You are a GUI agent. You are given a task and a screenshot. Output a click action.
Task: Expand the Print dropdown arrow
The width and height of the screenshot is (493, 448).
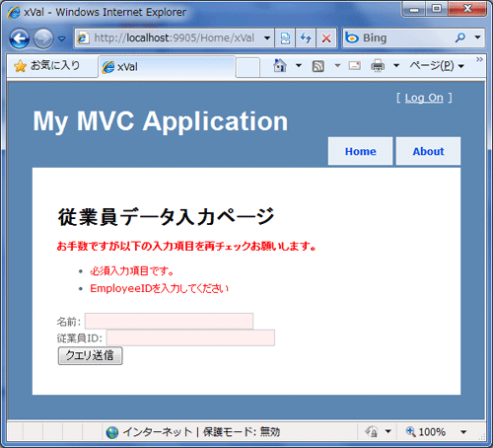click(x=396, y=66)
